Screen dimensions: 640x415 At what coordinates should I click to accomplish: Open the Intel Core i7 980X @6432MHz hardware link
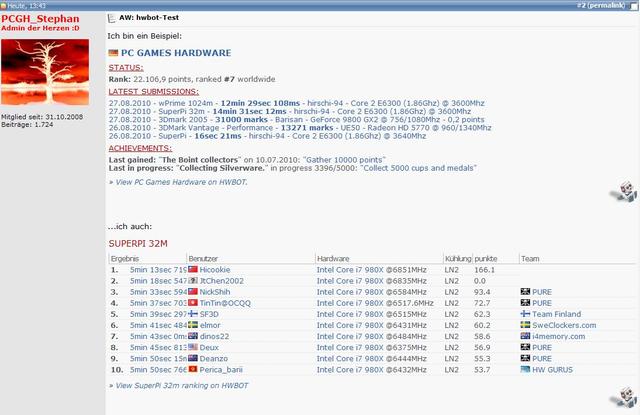(x=371, y=369)
